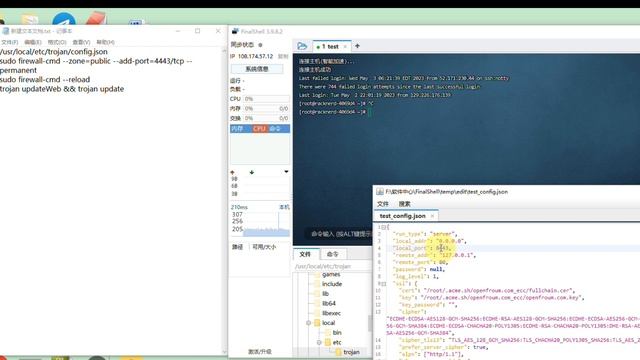Select the games folder in file tree
This screenshot has width=640, height=360.
coord(331,274)
